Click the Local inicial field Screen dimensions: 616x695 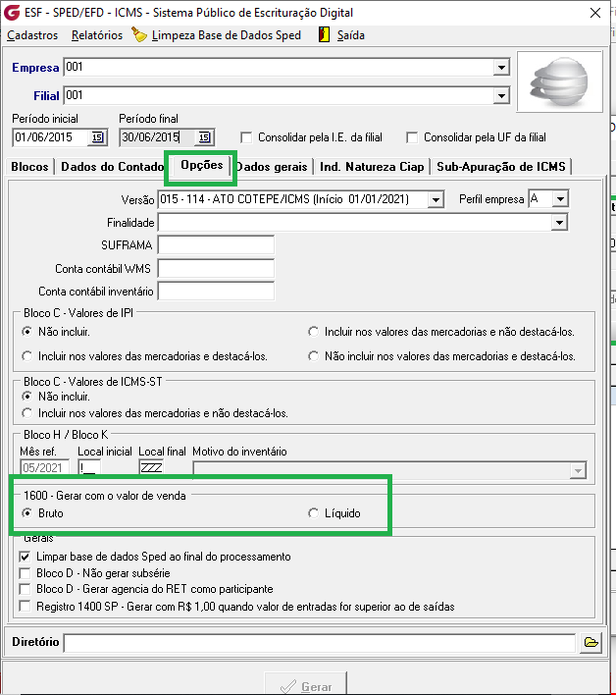89,467
